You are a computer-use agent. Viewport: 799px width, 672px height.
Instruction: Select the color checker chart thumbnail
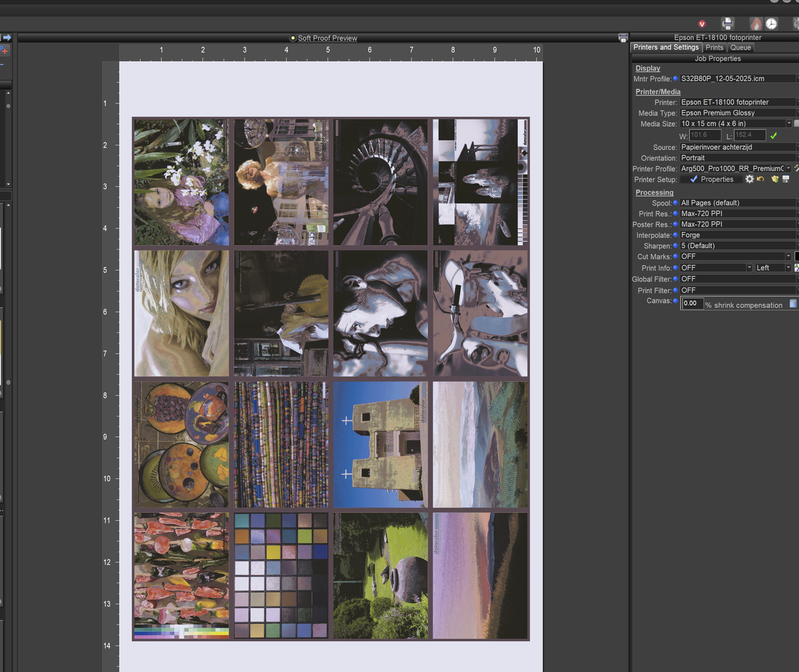pos(281,575)
